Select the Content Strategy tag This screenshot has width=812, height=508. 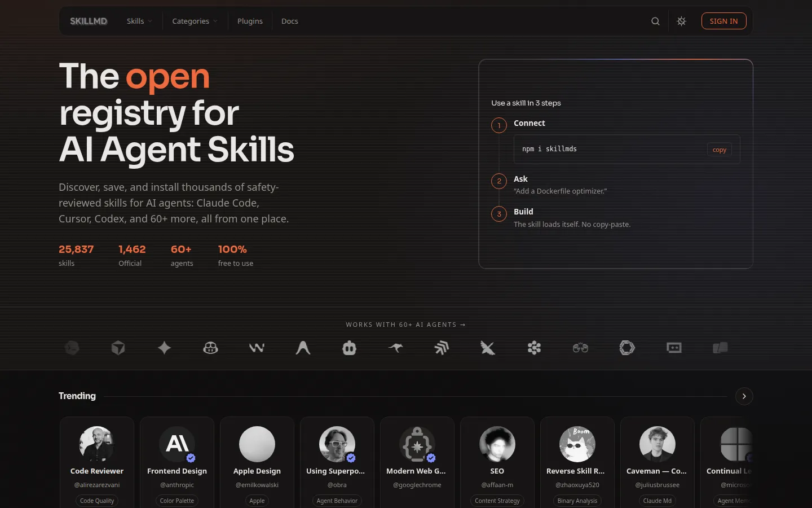pos(497,501)
